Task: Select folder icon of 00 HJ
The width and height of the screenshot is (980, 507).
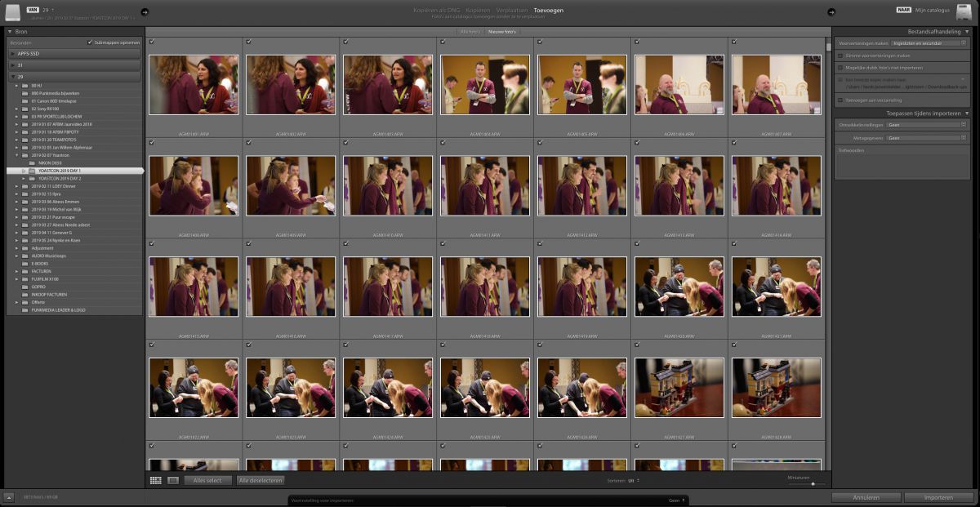Action: click(25, 85)
